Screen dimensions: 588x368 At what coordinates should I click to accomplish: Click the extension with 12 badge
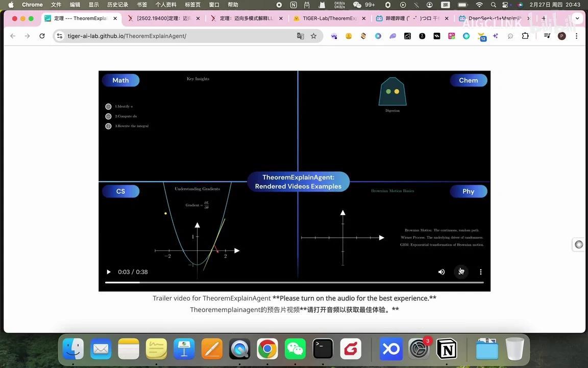click(481, 36)
